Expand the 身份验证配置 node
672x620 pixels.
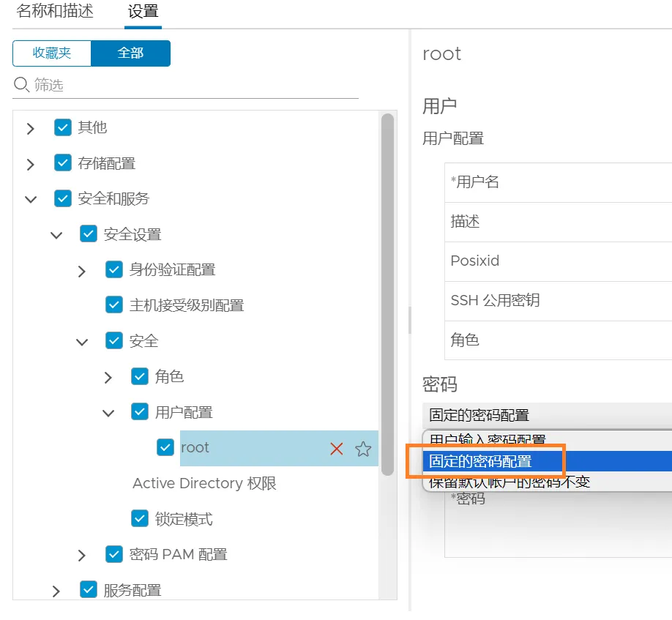82,271
